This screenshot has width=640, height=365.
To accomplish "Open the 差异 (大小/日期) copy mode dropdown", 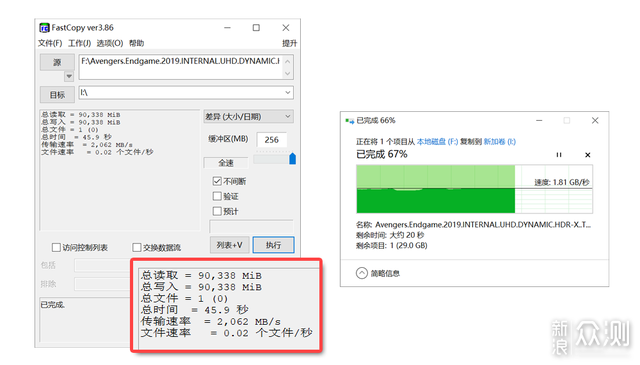I will tap(248, 117).
